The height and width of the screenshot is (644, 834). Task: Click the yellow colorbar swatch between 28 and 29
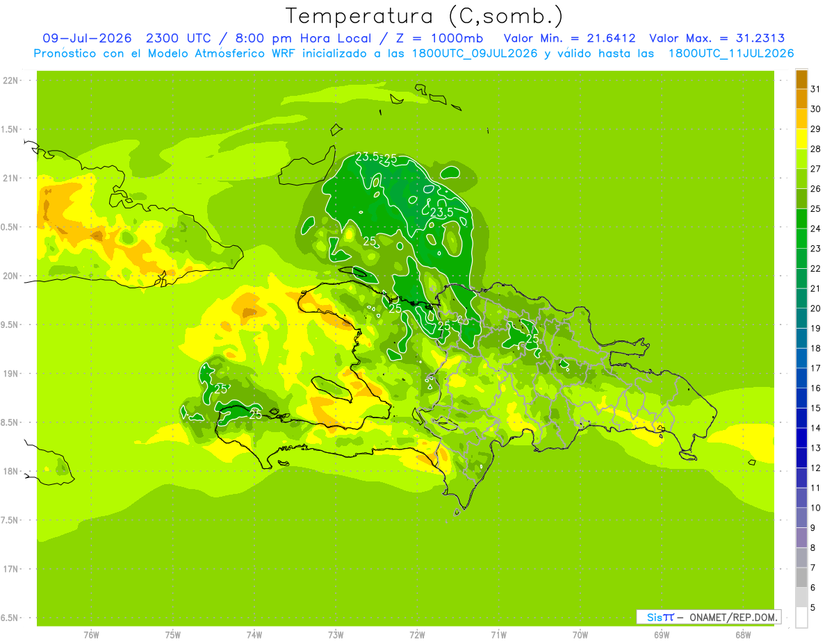click(801, 139)
